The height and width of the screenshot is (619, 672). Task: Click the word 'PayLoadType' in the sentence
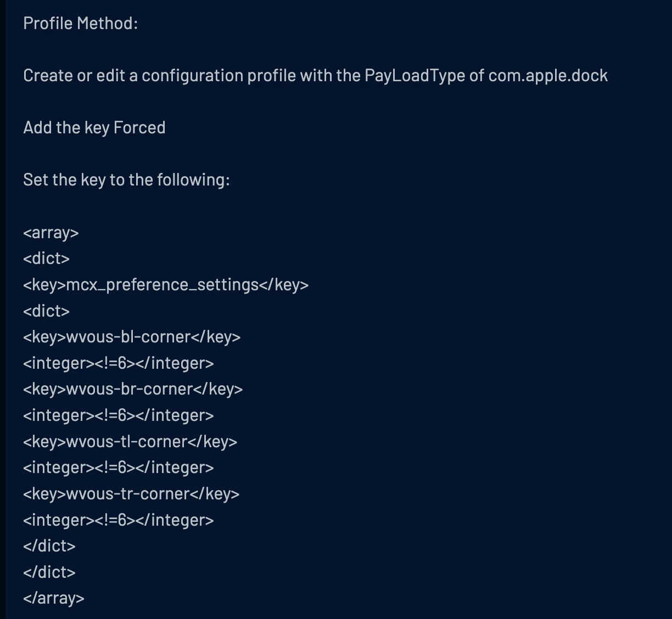(415, 75)
